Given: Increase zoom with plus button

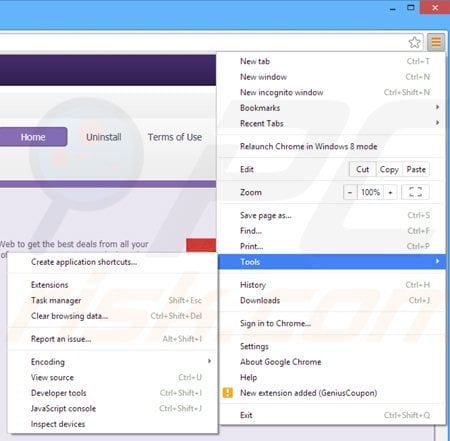Looking at the screenshot, I should click(390, 192).
